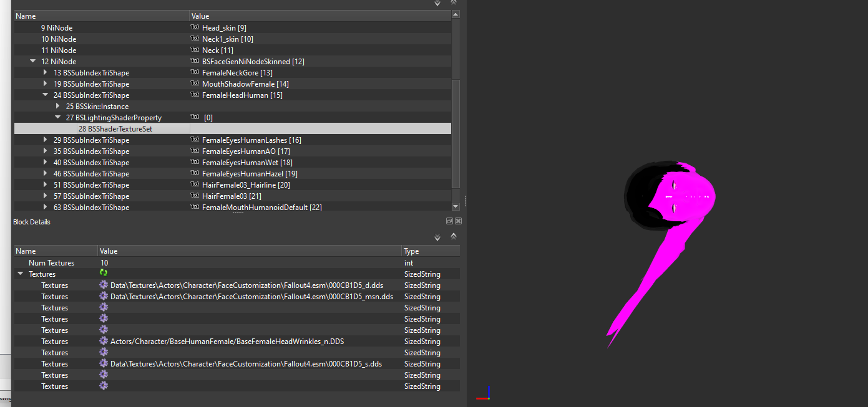Screen dimensions: 868x407
Task: Select the 63 BSSubIndexTriShape row
Action: click(x=232, y=207)
